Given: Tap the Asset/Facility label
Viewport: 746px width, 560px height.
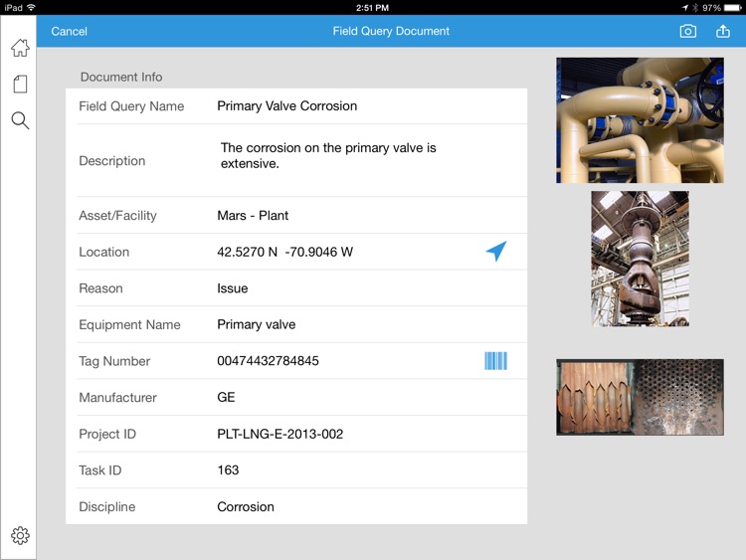Looking at the screenshot, I should tap(117, 216).
